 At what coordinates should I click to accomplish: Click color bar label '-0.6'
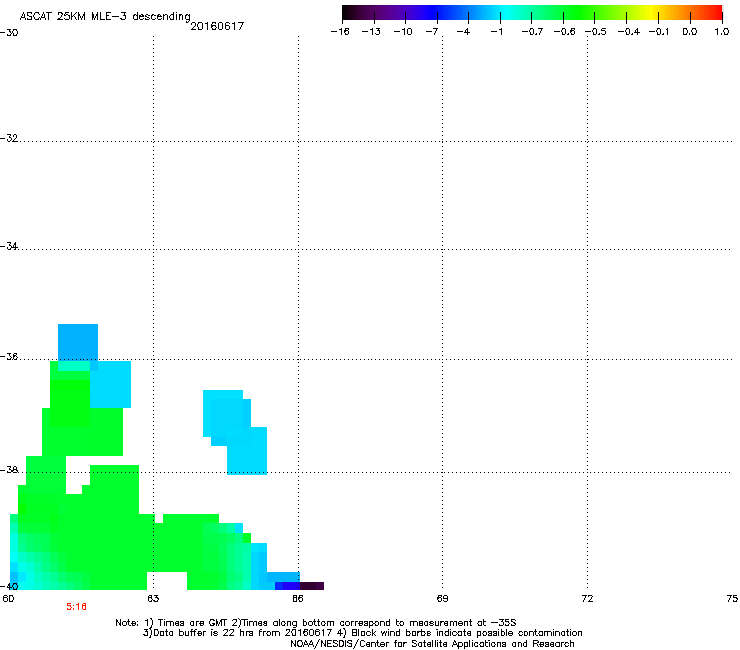point(564,32)
